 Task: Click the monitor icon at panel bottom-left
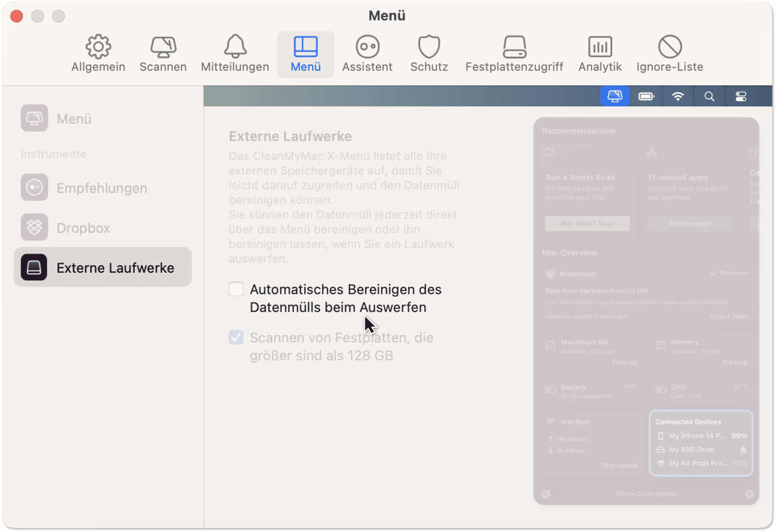(x=546, y=494)
